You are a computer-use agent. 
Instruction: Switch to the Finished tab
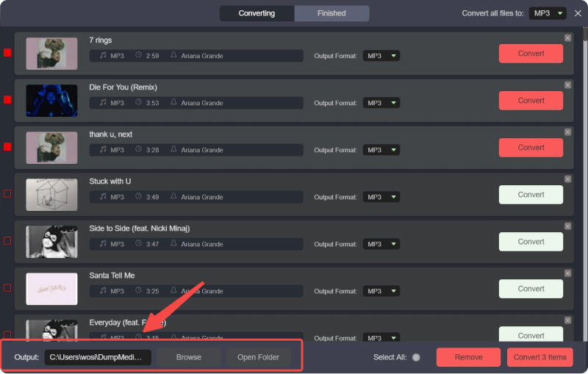coord(332,13)
